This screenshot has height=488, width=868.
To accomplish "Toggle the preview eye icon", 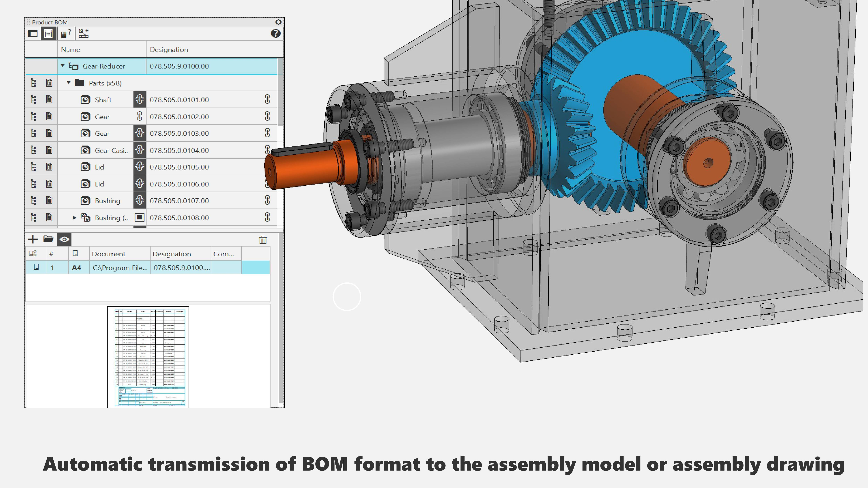I will 64,239.
